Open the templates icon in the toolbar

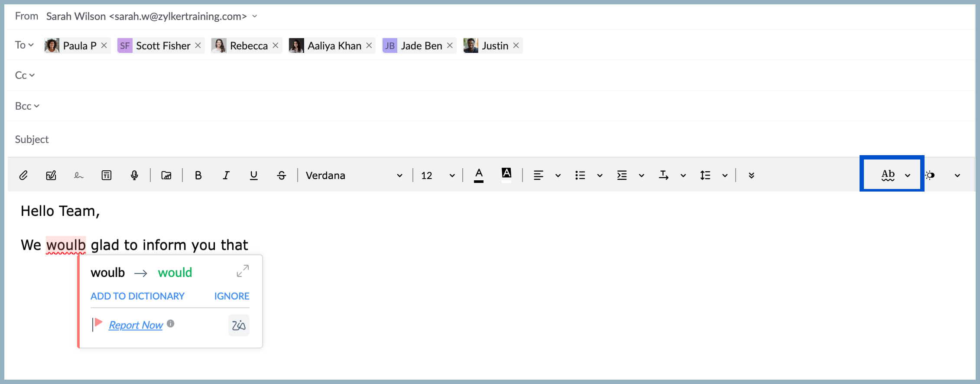106,175
